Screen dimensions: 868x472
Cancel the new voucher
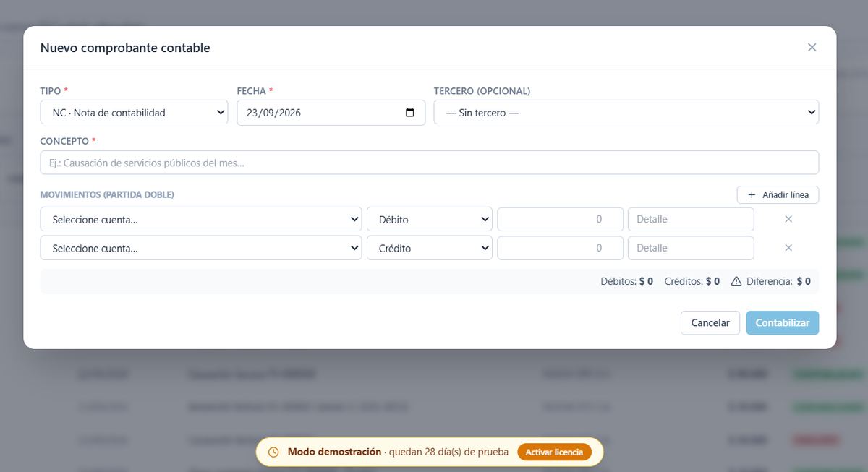710,323
